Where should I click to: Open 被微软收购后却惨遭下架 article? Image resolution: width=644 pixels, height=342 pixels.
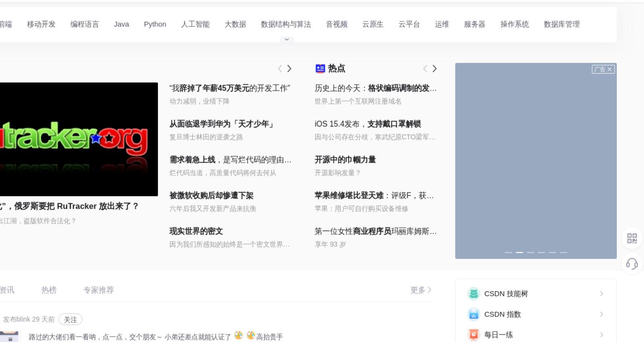click(211, 195)
